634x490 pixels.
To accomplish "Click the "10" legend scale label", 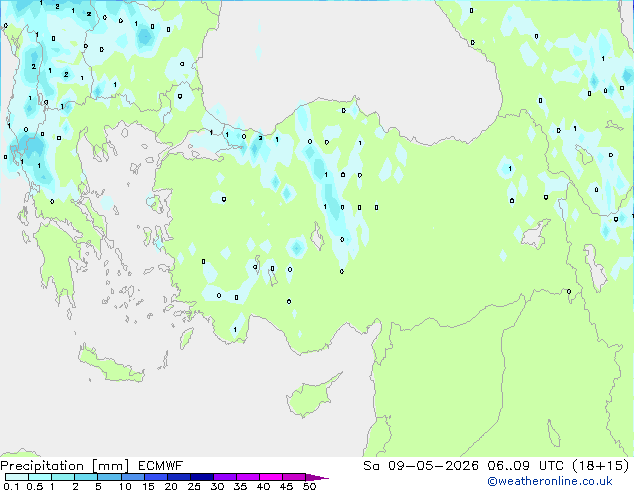I will (125, 486).
